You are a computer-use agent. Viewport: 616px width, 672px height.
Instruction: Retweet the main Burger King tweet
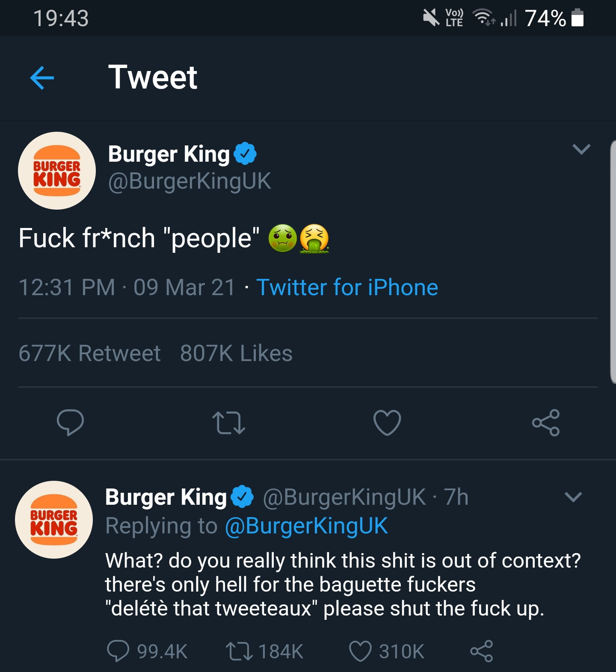229,423
